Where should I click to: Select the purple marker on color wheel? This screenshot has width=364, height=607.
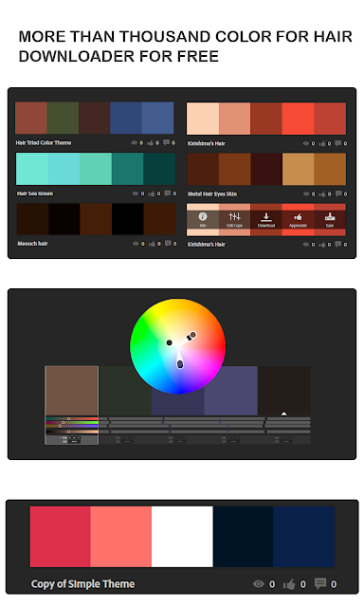[180, 364]
